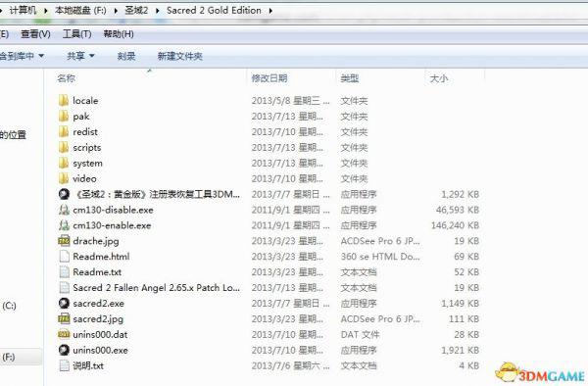The height and width of the screenshot is (386, 588).
Task: Click the sacred2.exe application icon
Action: click(64, 303)
